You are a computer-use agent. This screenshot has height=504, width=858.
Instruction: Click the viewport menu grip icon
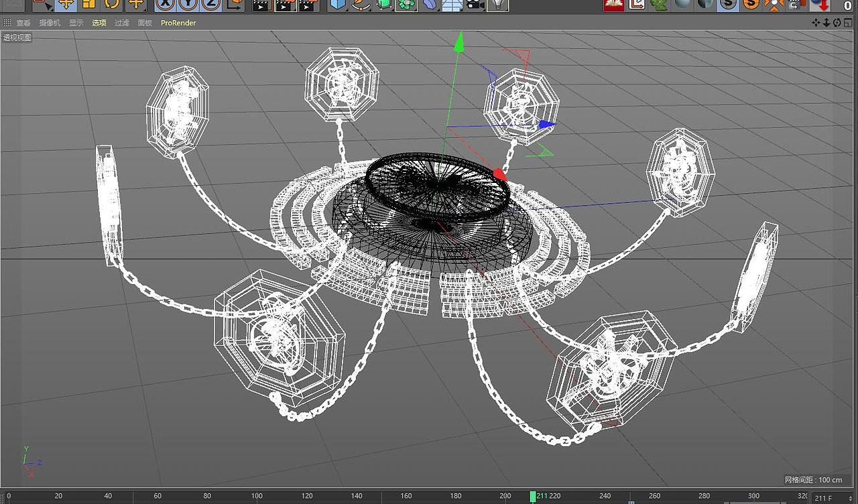7,23
